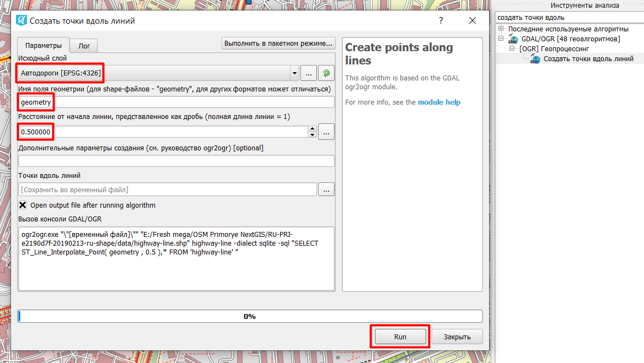Click the 'Сохранить во временный файл' output field
644x363 pixels.
click(168, 189)
